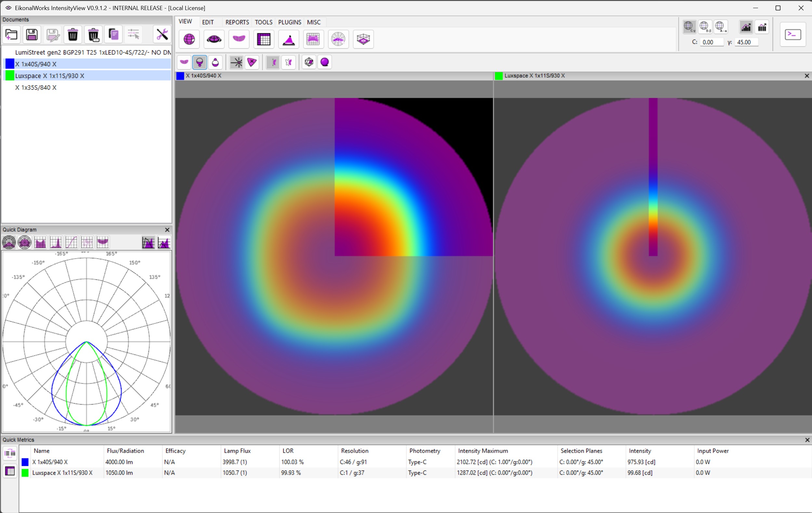Toggle the rightmost chart icon in Quick Diagram
812x513 pixels.
click(x=164, y=242)
